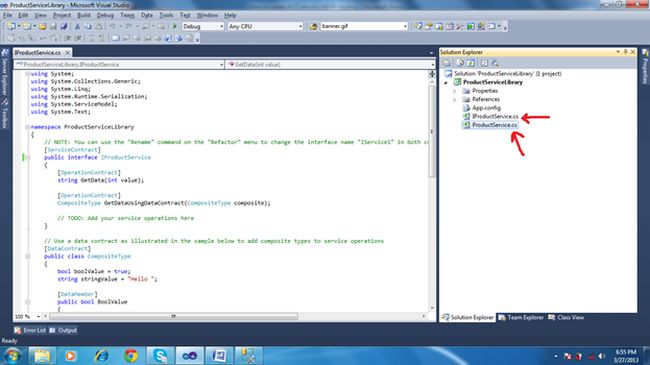Close the IProductService.cs tab
This screenshot has width=650, height=365.
tap(67, 53)
